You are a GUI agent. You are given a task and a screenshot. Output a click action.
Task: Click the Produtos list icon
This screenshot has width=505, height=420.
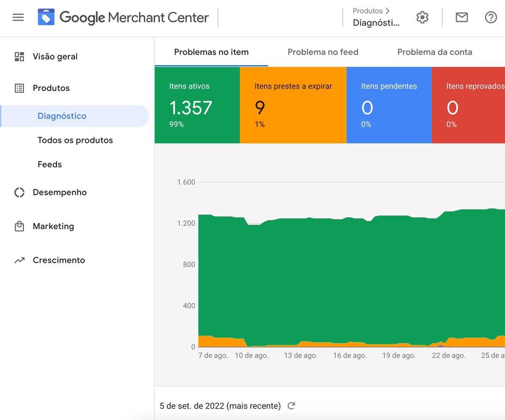(x=19, y=88)
